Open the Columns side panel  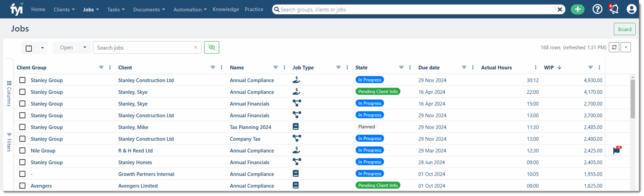pyautogui.click(x=9, y=93)
